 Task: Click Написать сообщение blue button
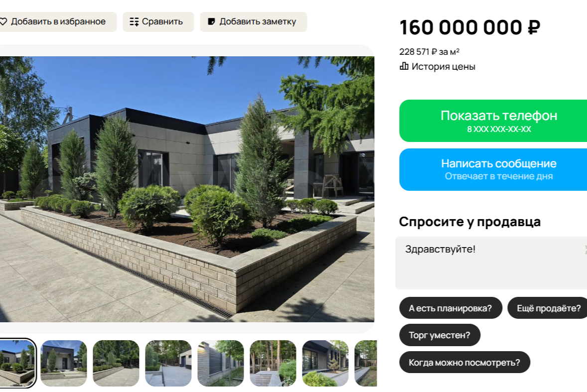[x=493, y=169]
